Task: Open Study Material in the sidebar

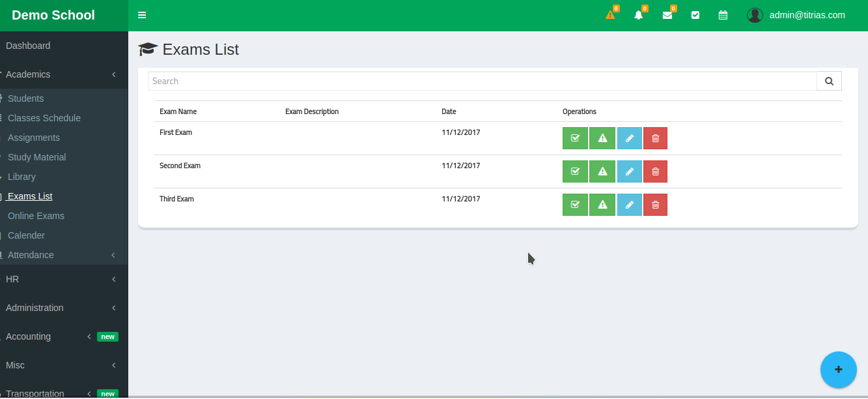Action: click(x=36, y=157)
